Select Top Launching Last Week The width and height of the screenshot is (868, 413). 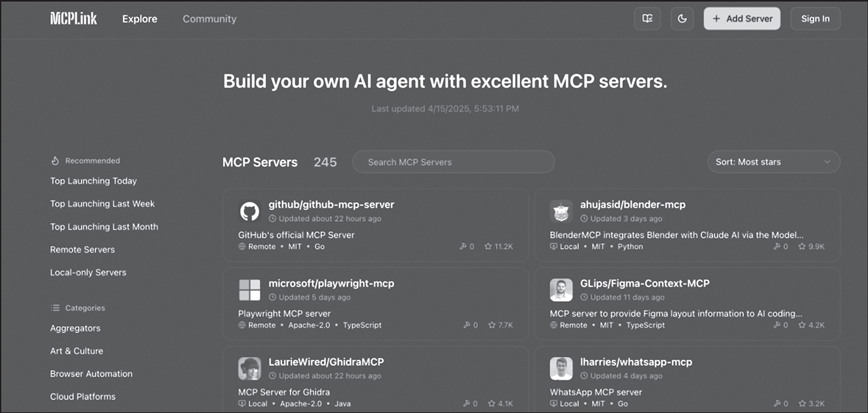click(x=102, y=204)
